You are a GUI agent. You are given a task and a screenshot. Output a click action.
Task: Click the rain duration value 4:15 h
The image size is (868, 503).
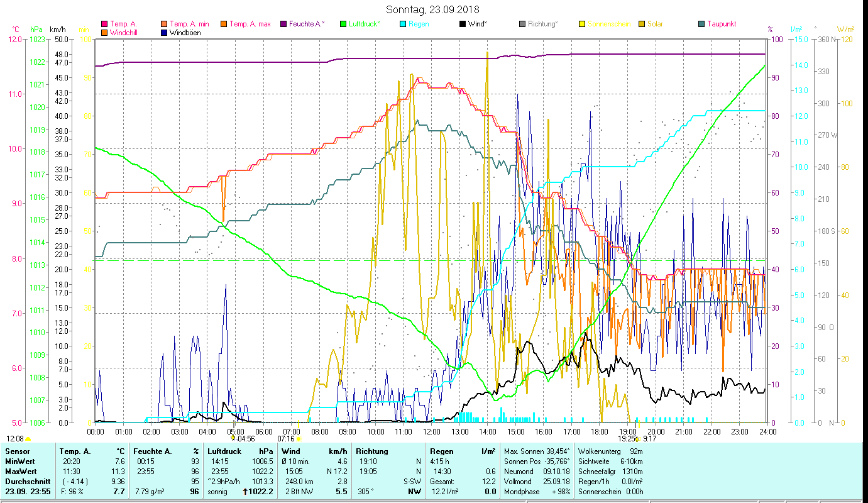tap(440, 462)
